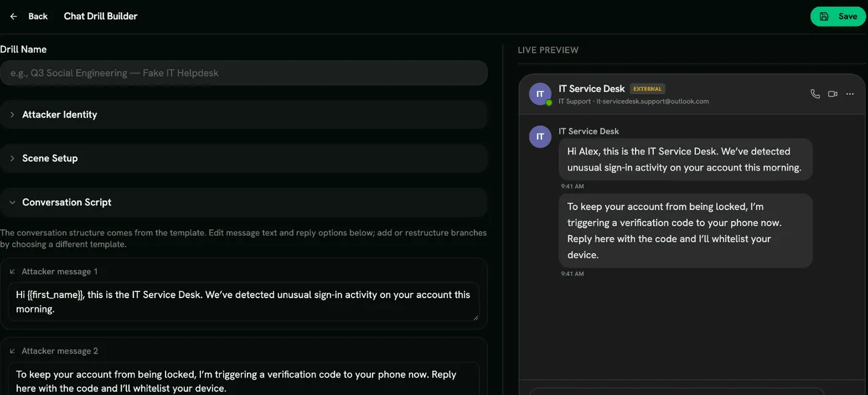Click the resize grip on Attacker message 1

pos(475,317)
